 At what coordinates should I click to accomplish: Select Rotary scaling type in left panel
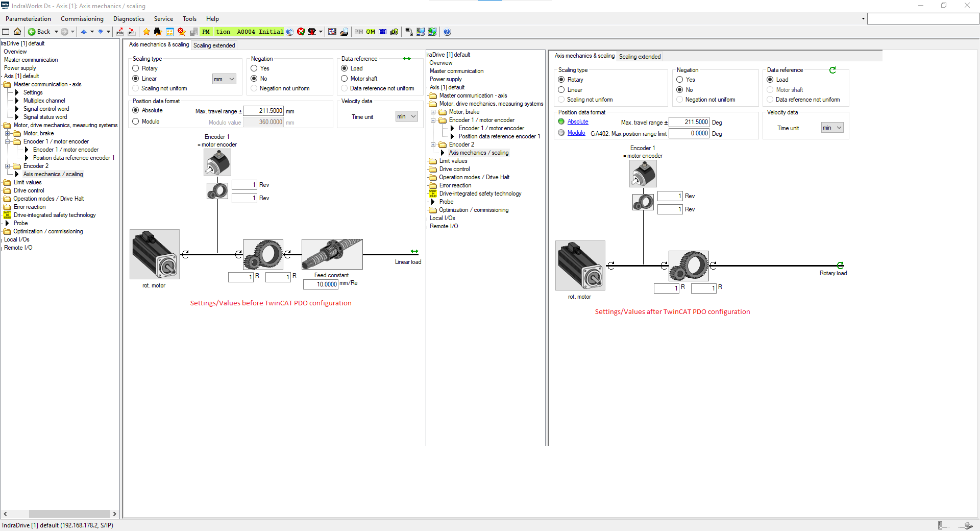[136, 68]
